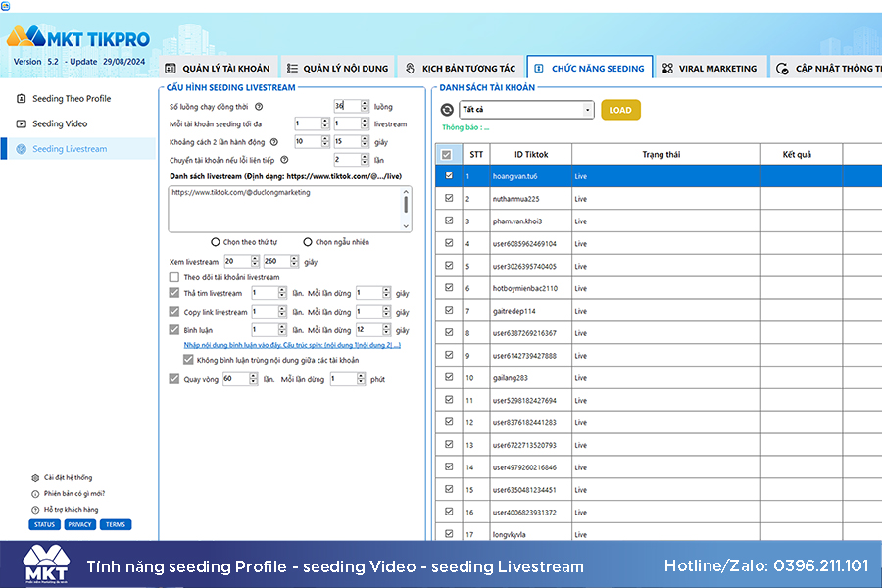This screenshot has height=588, width=882.
Task: Enable Theo dõi tài khoản livestream checkbox
Action: pos(174,277)
